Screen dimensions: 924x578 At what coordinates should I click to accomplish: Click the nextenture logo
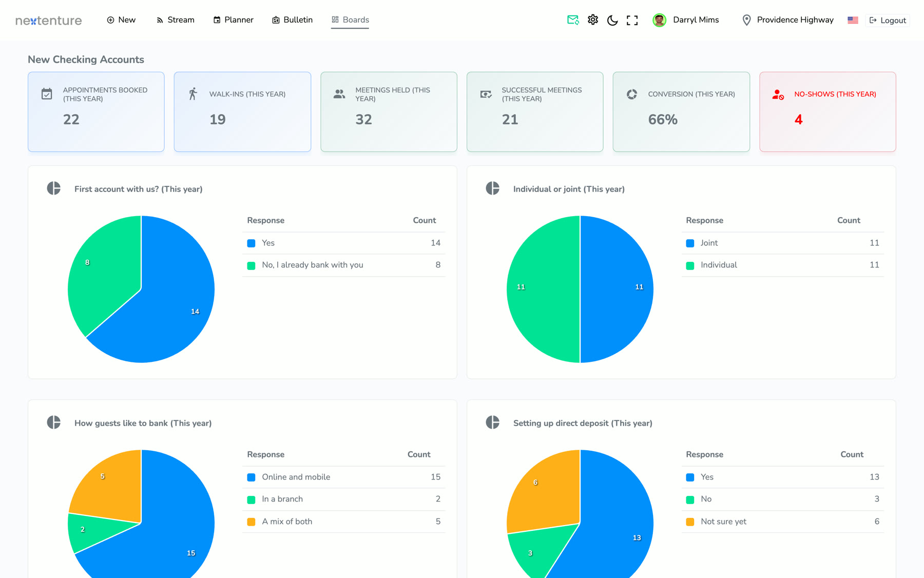point(49,21)
